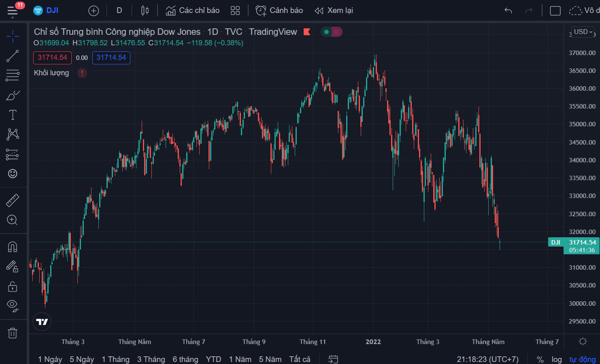The image size is (600, 364).
Task: Select the 5 Năm range
Action: [270, 359]
